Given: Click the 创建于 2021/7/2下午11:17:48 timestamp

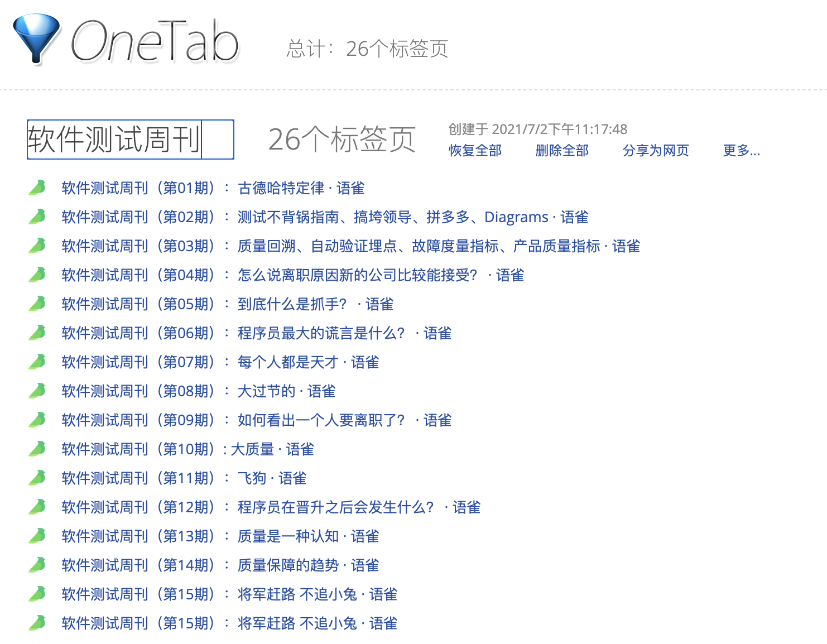Looking at the screenshot, I should [x=538, y=129].
